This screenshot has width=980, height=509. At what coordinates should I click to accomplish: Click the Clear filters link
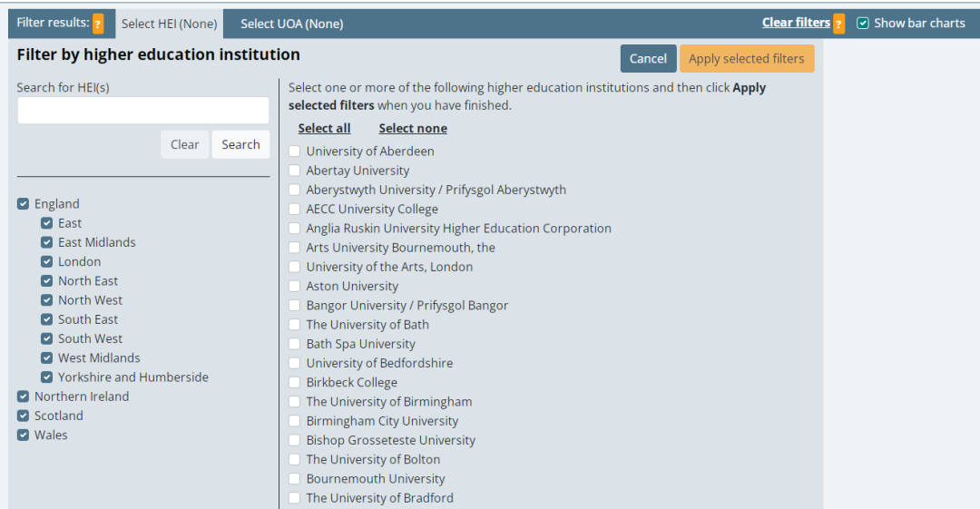pyautogui.click(x=796, y=23)
